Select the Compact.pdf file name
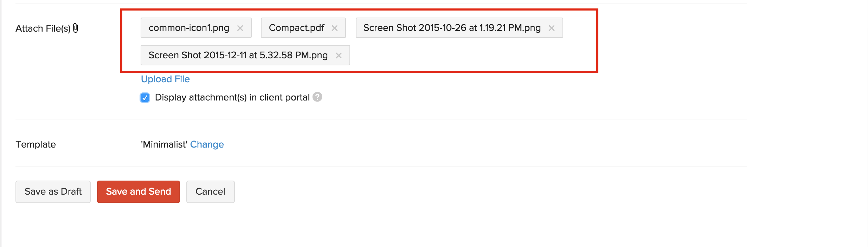The width and height of the screenshot is (868, 247). [296, 28]
